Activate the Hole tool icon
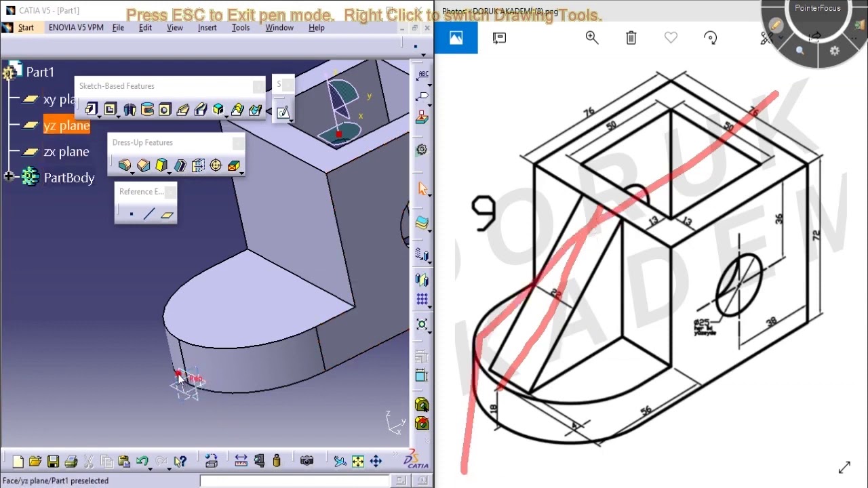The height and width of the screenshot is (488, 868). tap(165, 109)
